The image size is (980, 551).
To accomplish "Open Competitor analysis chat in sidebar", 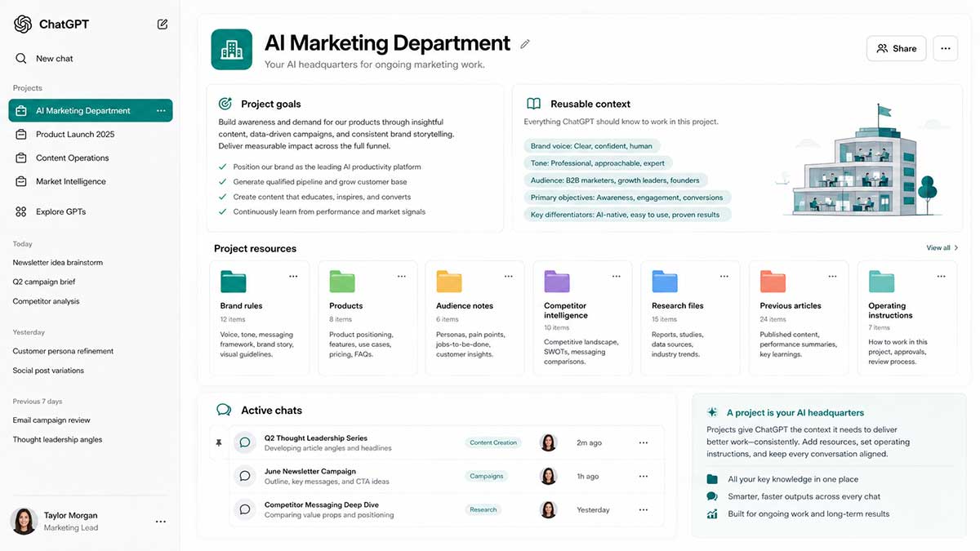I will point(47,301).
